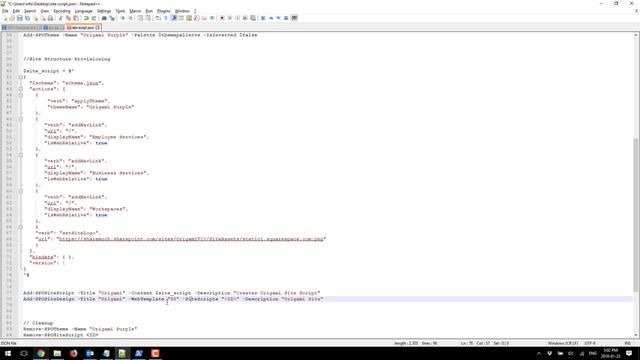This screenshot has width=640, height=360.
Task: Collapse the fold marker at line 66
Action: tap(20, 227)
